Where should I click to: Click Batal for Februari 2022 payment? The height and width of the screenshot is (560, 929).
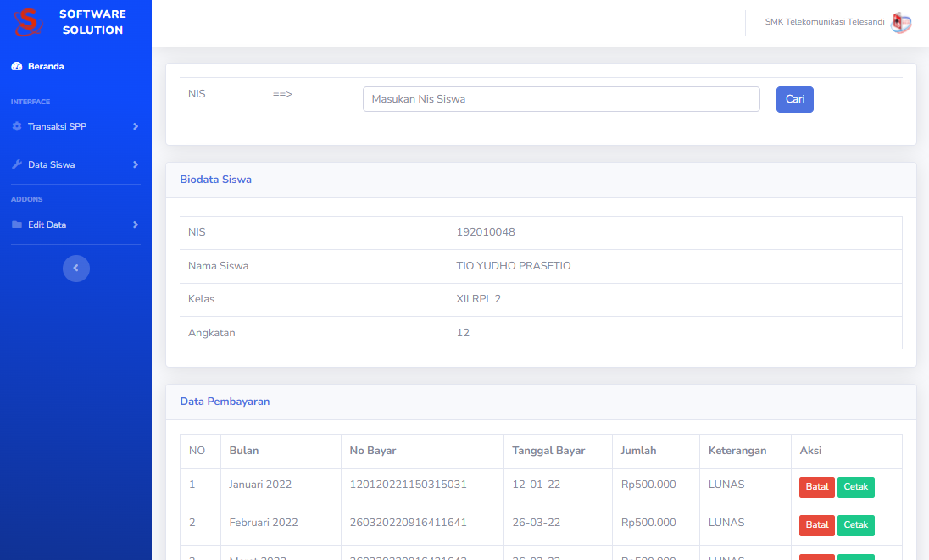click(x=816, y=525)
